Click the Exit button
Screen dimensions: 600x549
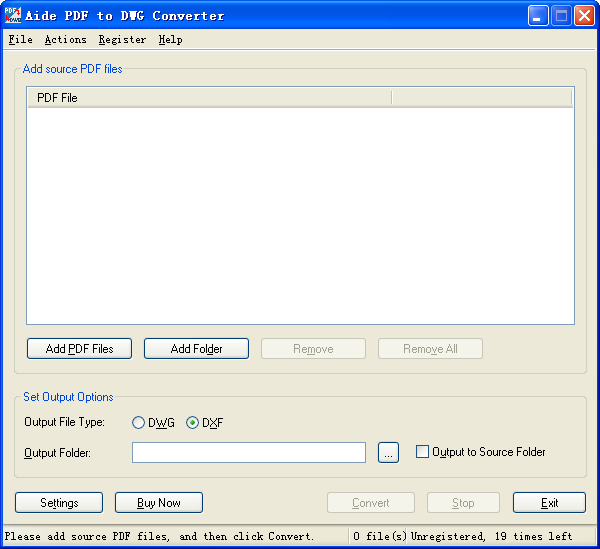pyautogui.click(x=549, y=502)
